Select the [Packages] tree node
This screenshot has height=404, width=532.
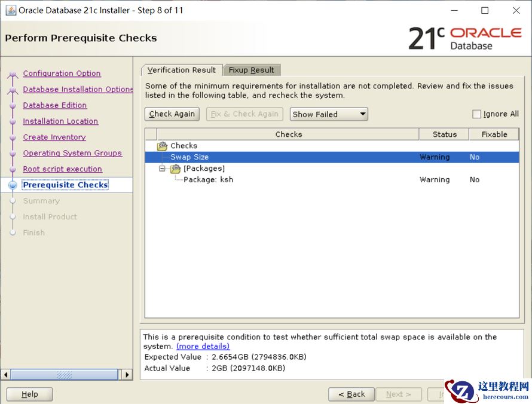point(204,169)
